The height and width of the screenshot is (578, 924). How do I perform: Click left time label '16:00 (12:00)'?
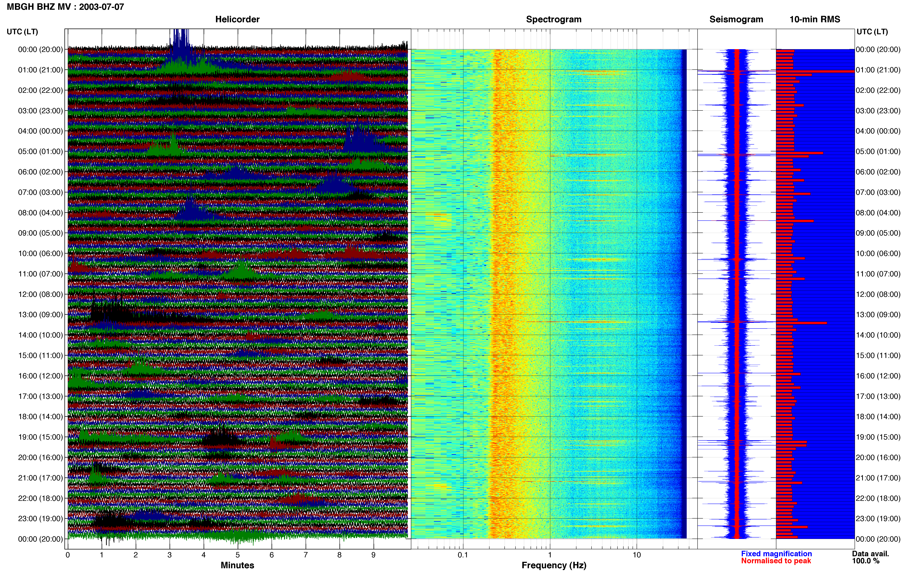tap(41, 376)
